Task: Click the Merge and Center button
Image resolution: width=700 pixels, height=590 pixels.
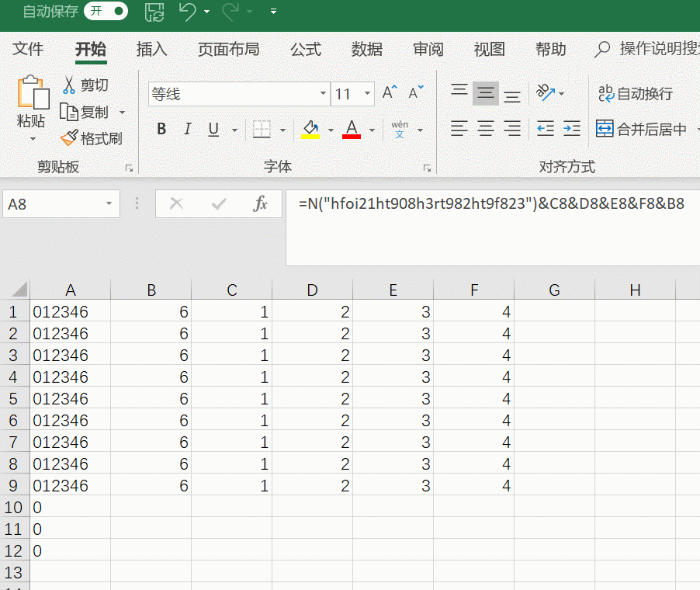Action: coord(641,130)
